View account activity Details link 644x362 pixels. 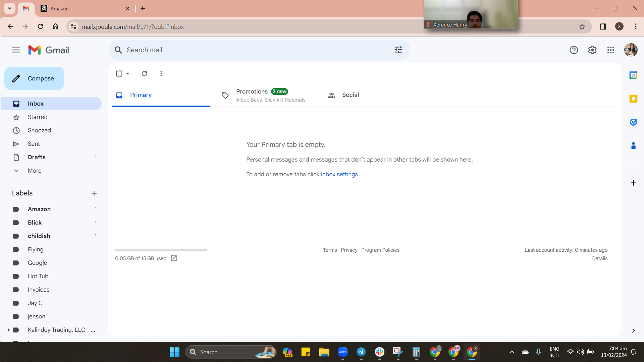click(600, 258)
